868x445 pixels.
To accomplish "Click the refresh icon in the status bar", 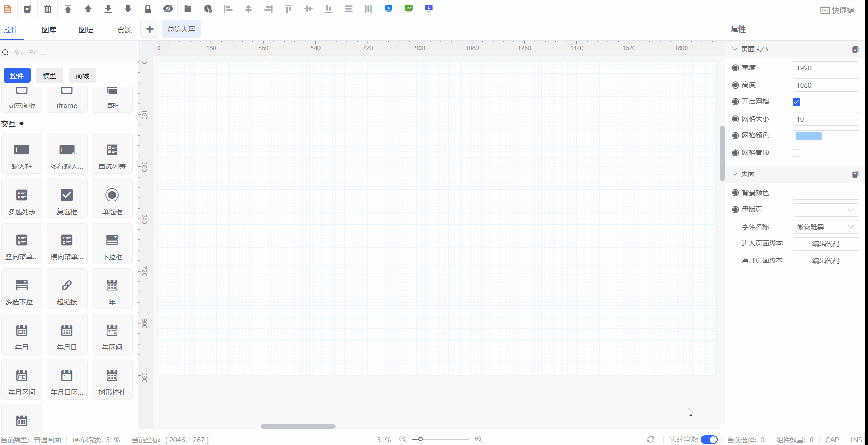I will (650, 439).
